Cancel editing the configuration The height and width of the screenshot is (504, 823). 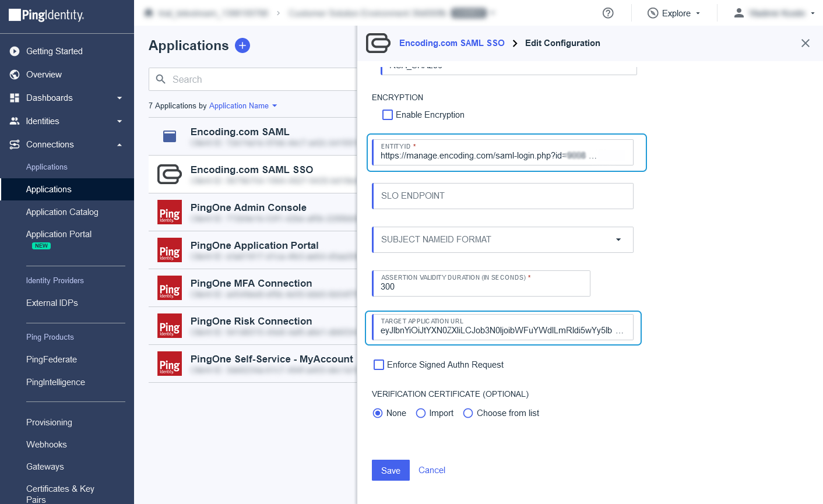pos(432,470)
